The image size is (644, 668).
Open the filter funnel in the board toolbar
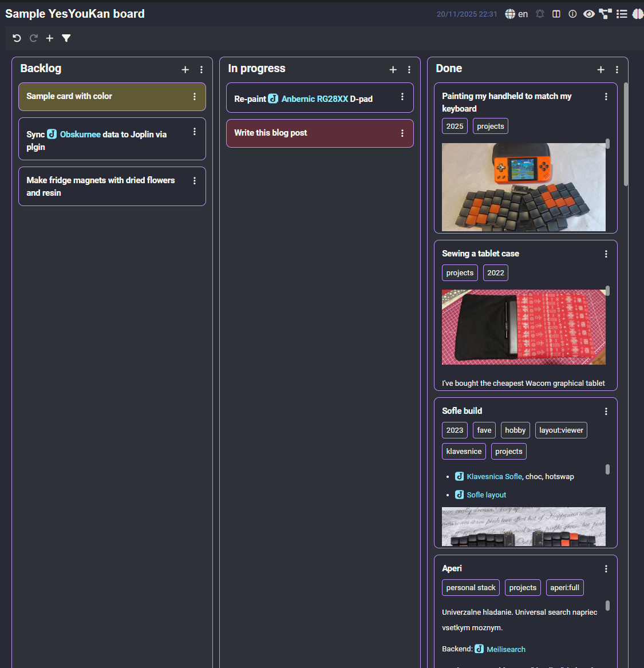point(66,38)
